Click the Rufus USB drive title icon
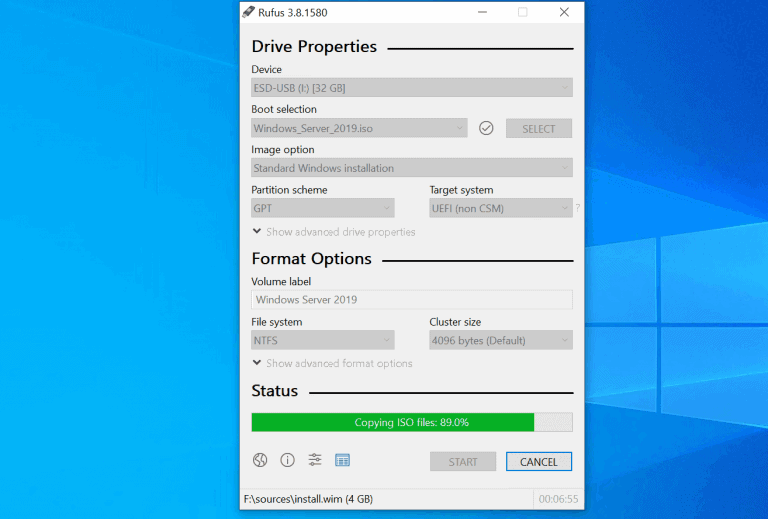 (x=249, y=12)
